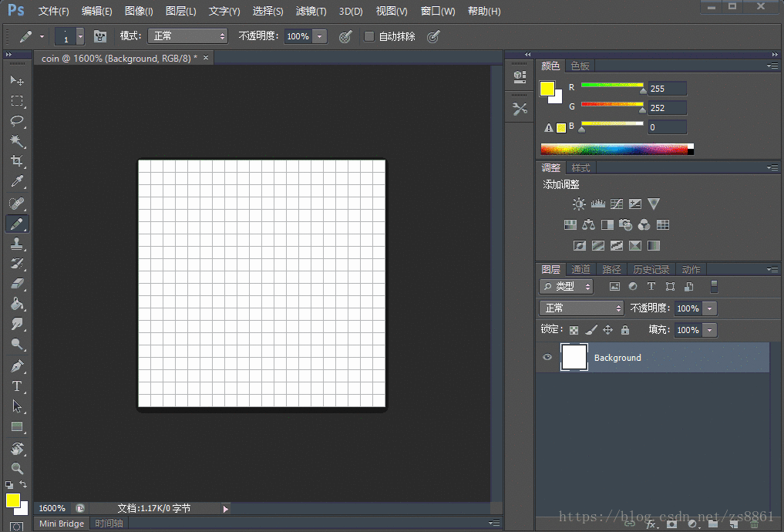Toggle pixel layer filter
This screenshot has width=784, height=532.
pos(614,287)
